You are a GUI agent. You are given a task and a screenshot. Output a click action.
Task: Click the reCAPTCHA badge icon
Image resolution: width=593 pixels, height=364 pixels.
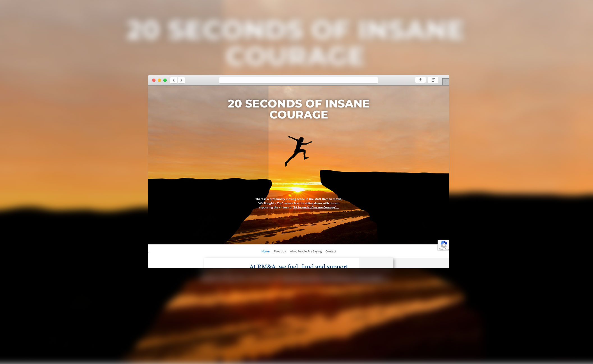[x=444, y=244]
